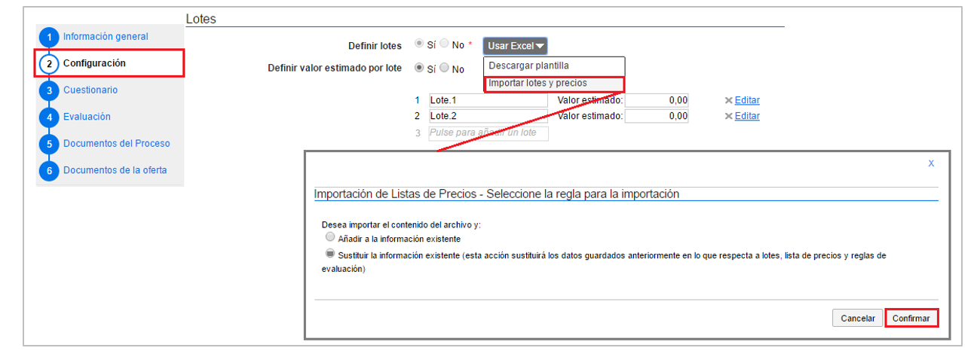Image resolution: width=980 pixels, height=357 pixels.
Task: Click step 3 circle icon for Cuestionario
Action: click(x=48, y=91)
